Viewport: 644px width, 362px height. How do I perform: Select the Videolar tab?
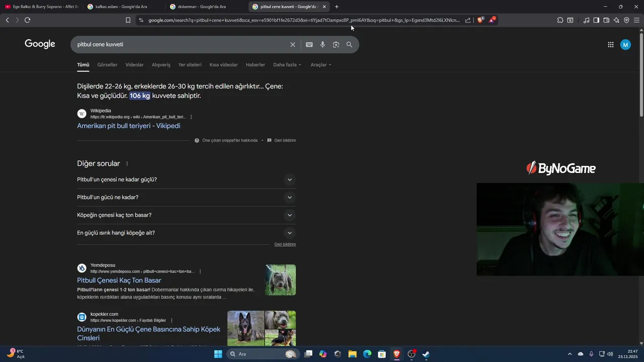(x=134, y=65)
